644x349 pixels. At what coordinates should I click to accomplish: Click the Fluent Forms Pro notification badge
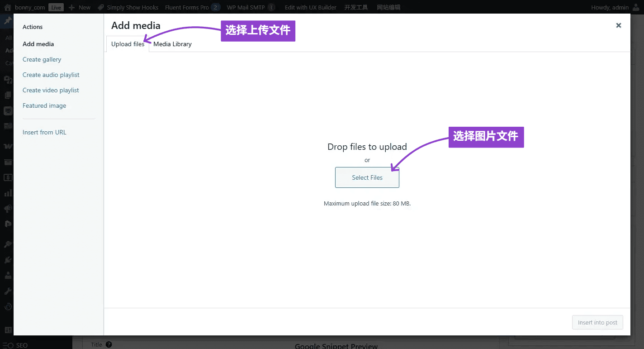coord(216,7)
